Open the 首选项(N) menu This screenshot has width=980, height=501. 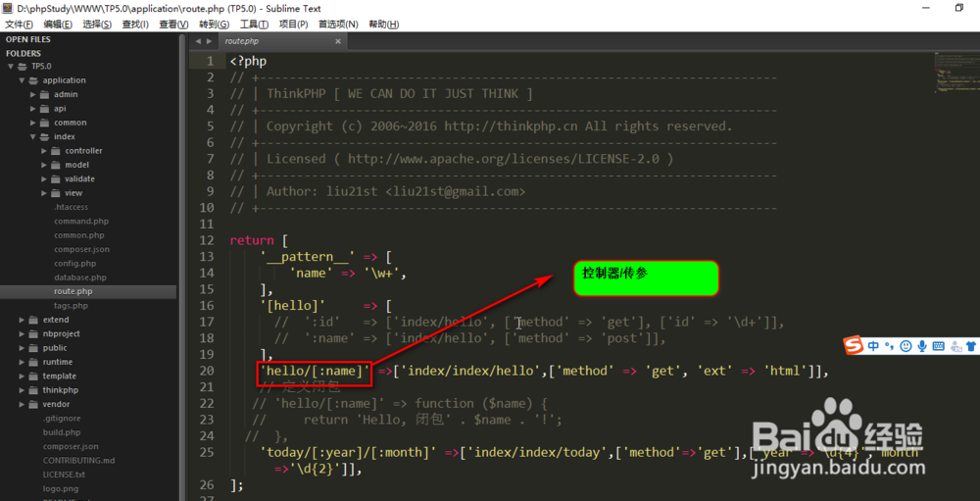tap(338, 25)
